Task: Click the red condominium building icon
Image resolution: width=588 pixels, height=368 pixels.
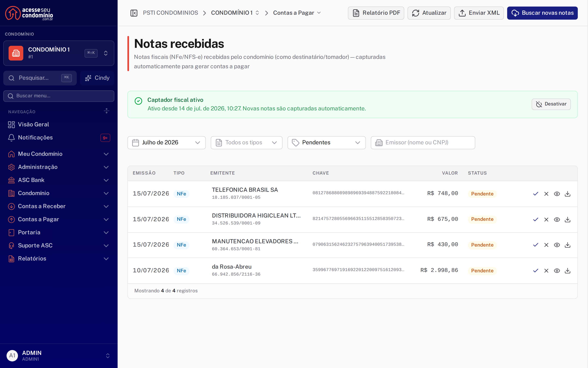Action: coord(16,53)
